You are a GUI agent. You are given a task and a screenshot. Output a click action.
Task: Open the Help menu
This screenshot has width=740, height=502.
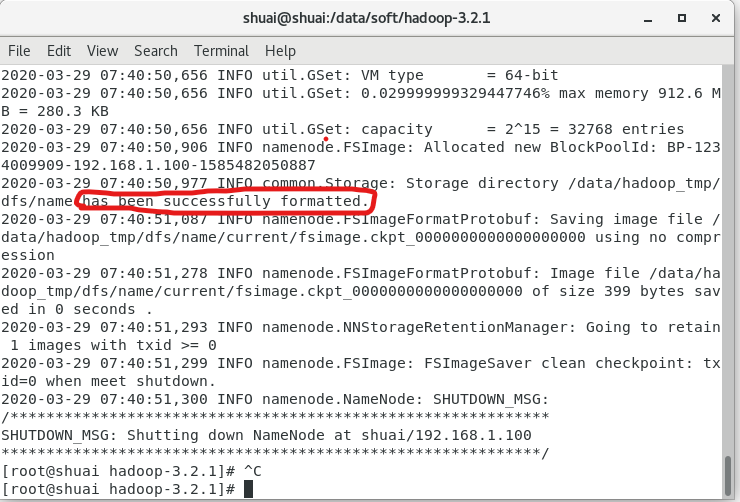[x=280, y=50]
